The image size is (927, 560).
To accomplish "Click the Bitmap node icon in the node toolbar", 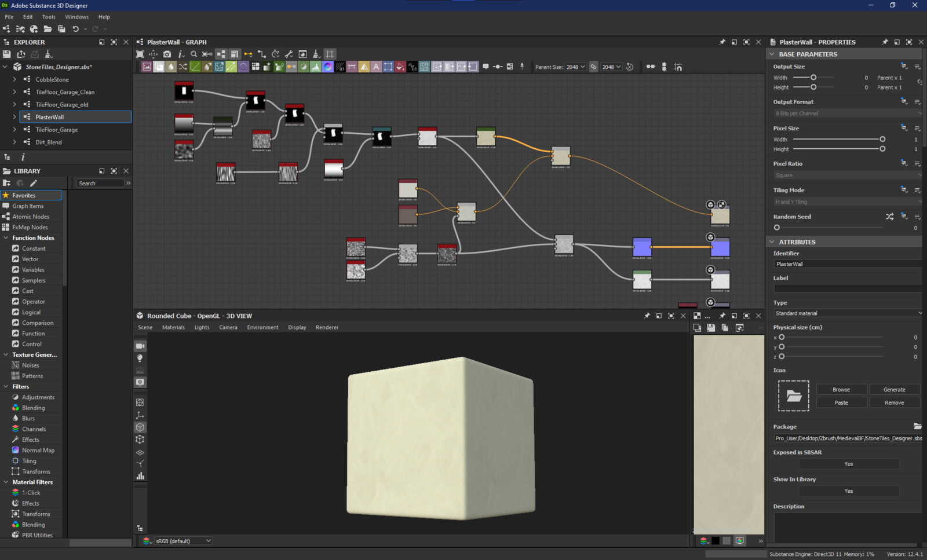I will (x=147, y=67).
